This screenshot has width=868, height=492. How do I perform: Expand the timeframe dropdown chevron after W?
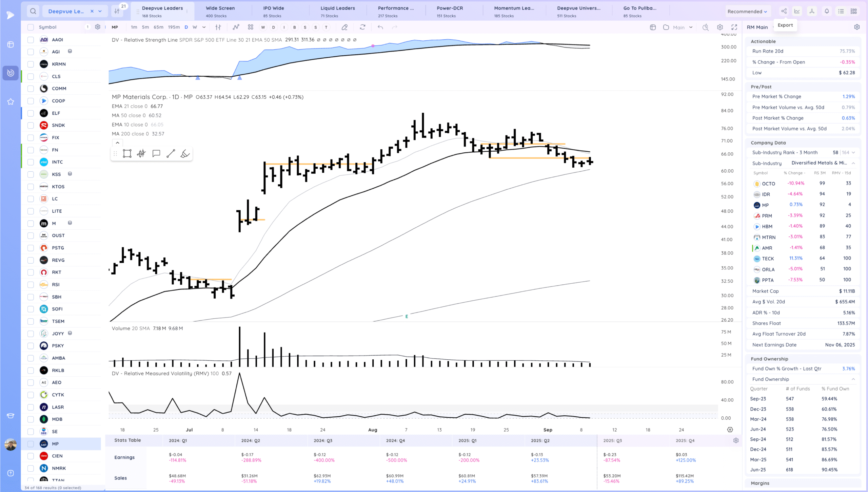pyautogui.click(x=204, y=27)
